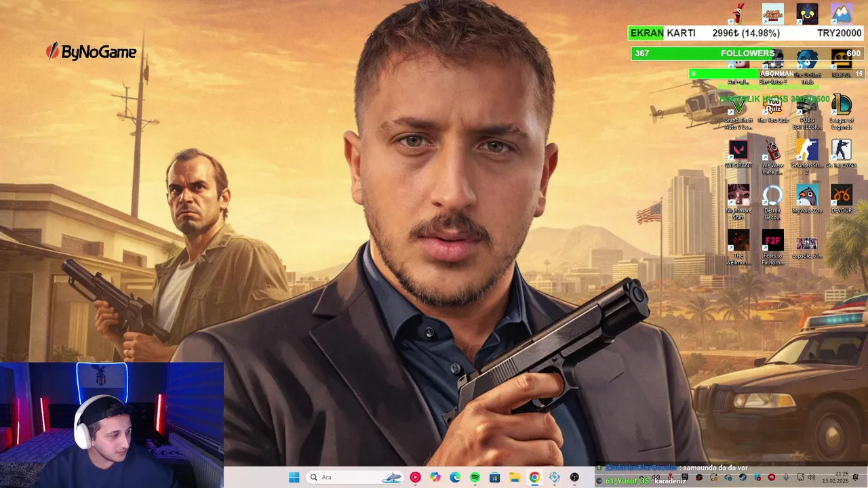Open the PUBG BATTLEGROUNDS desktop icon

point(807,113)
